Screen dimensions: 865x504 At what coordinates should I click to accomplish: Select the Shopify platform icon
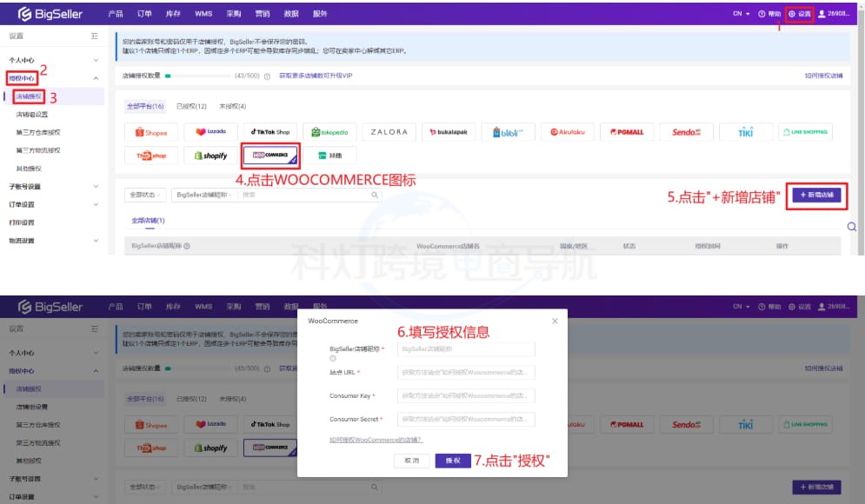point(210,155)
